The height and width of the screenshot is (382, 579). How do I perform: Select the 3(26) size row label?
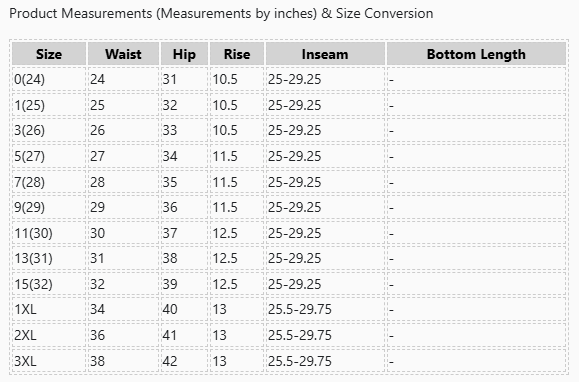[49, 130]
